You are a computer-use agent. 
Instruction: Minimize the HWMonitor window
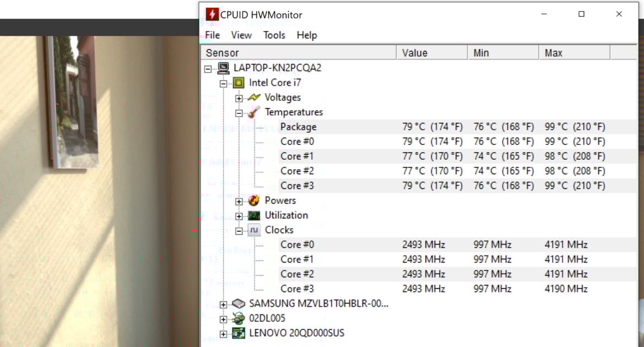544,14
